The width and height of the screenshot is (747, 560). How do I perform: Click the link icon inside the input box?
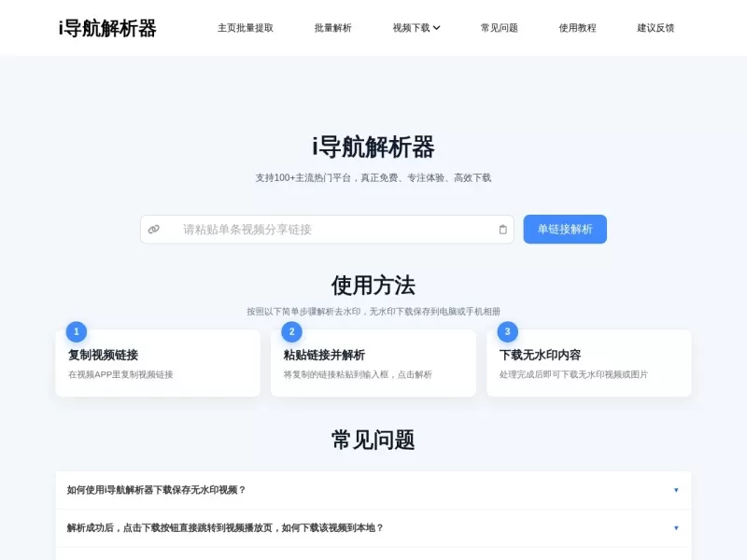point(154,229)
